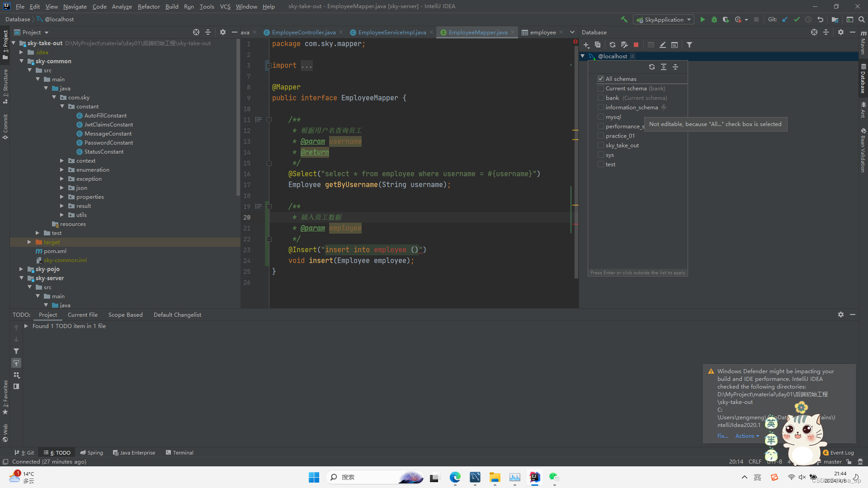Open Maven tool window on right strip
This screenshot has width=868, height=488.
(x=863, y=43)
